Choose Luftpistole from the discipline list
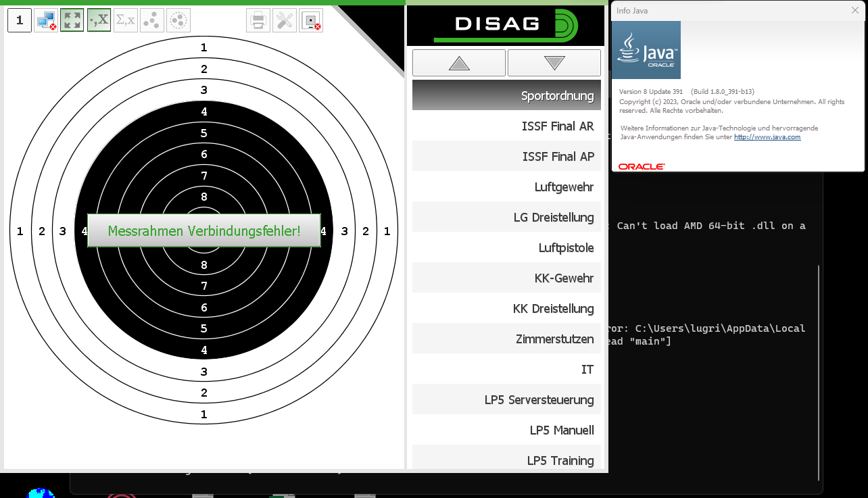The height and width of the screenshot is (498, 868). 506,247
